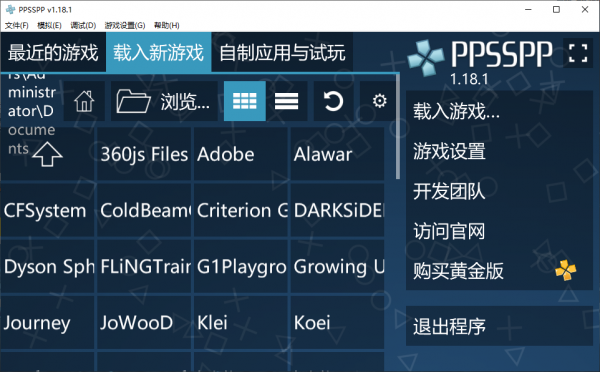600x372 pixels.
Task: Click the gold PPSSPP icon beside 购买黄金版
Action: 566,270
